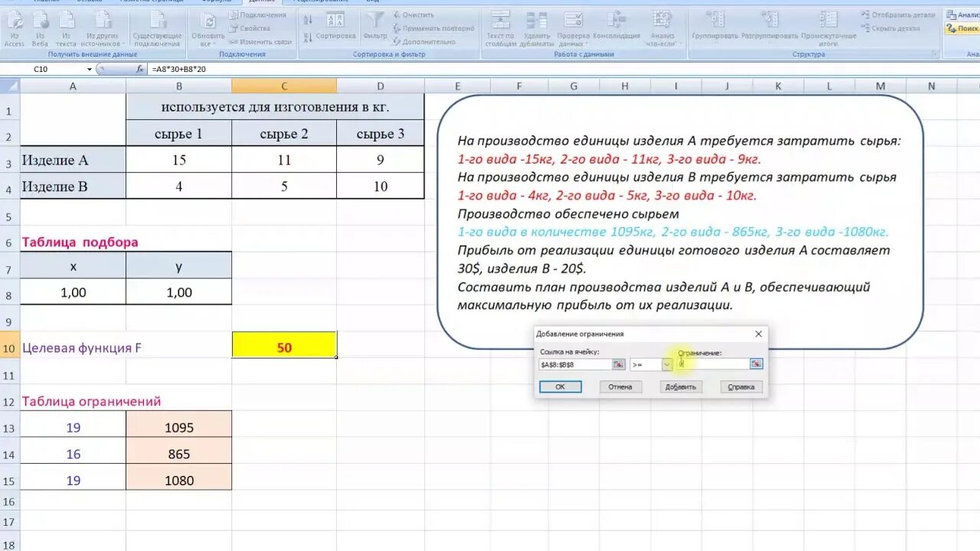980x551 pixels.
Task: Click Очистить filter
Action: coord(413,15)
